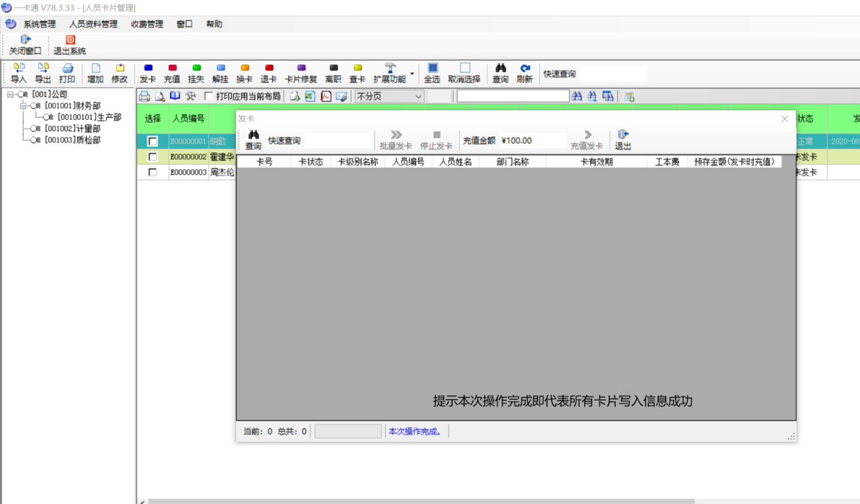Viewport: 860px width, 504px height.
Task: Click the 退出系统 (exit system) icon
Action: coord(70,45)
